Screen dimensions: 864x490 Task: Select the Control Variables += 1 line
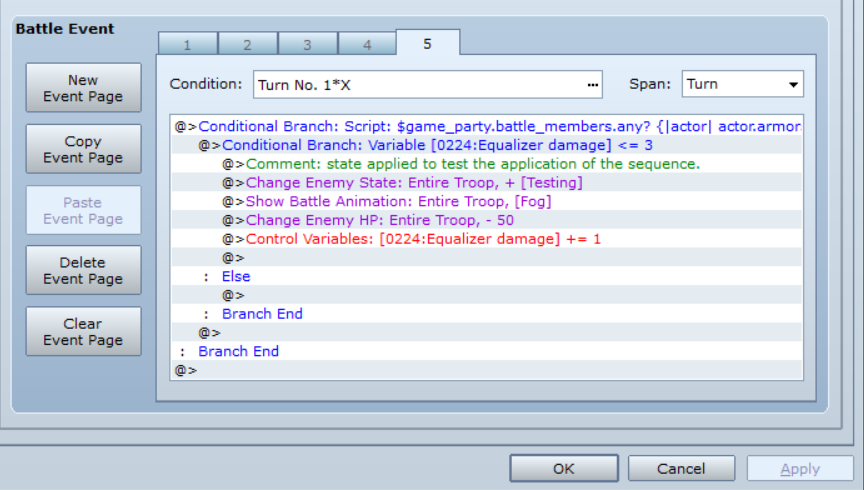tap(487, 239)
